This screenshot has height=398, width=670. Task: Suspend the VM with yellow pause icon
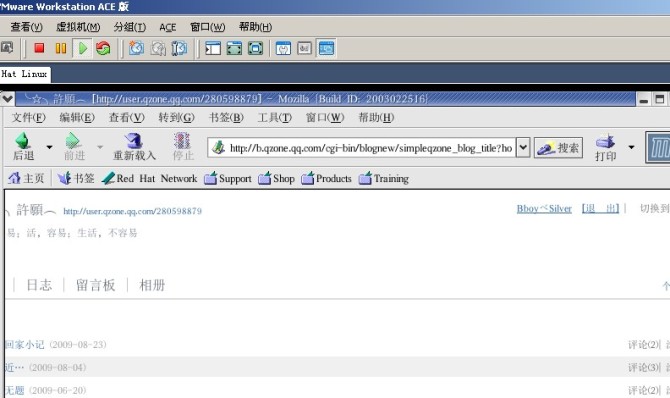61,48
